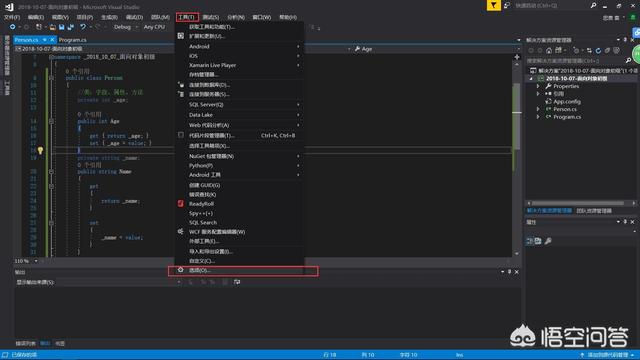Click the notifications flag icon

tap(493, 5)
